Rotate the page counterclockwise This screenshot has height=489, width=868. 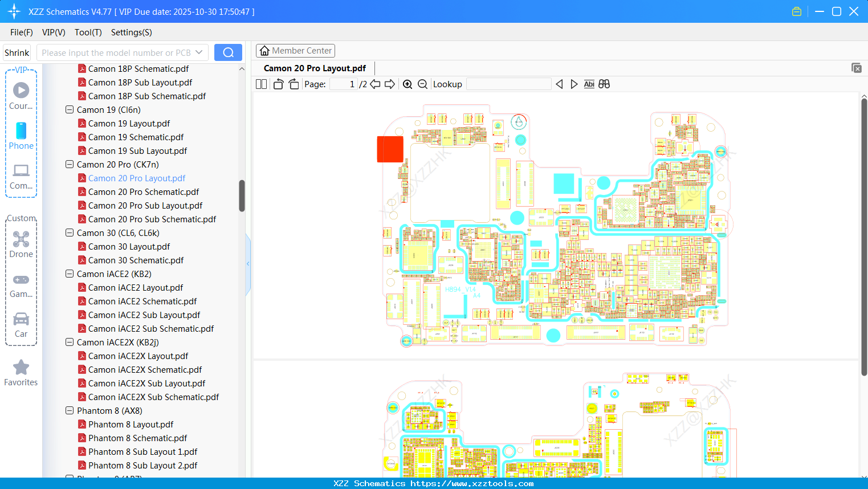tap(278, 84)
